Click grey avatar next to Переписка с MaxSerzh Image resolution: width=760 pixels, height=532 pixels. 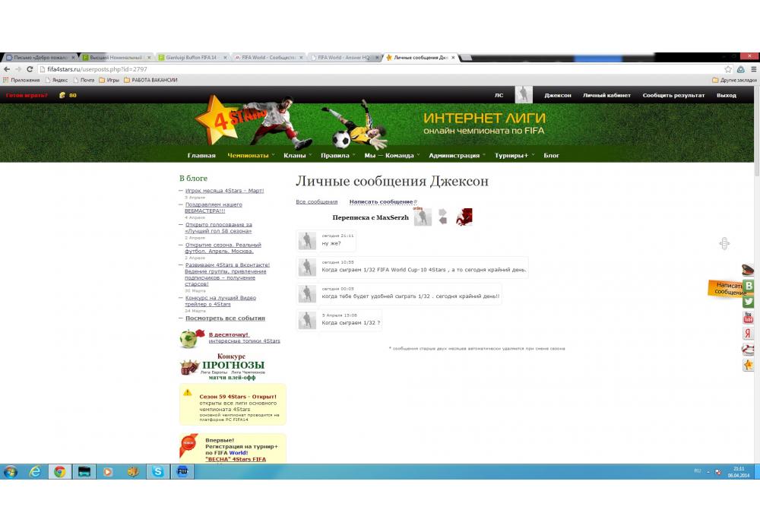[x=423, y=217]
